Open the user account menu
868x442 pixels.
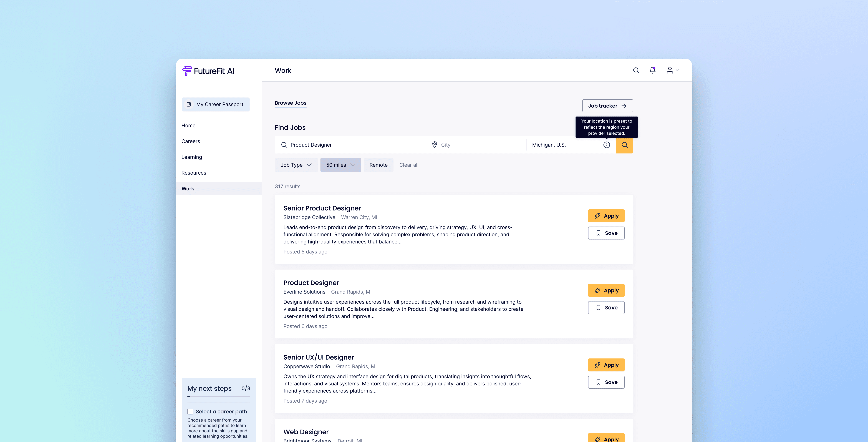[x=673, y=71]
